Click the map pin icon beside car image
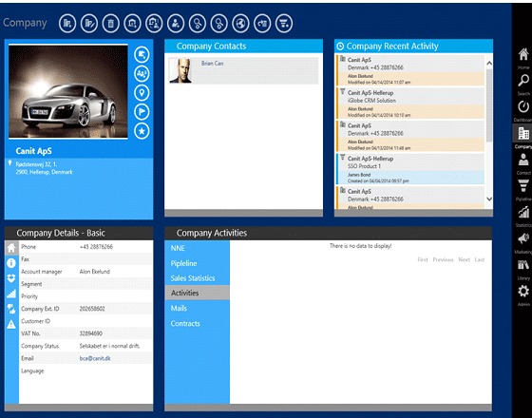Viewport: 532px width, 418px height. click(x=142, y=92)
